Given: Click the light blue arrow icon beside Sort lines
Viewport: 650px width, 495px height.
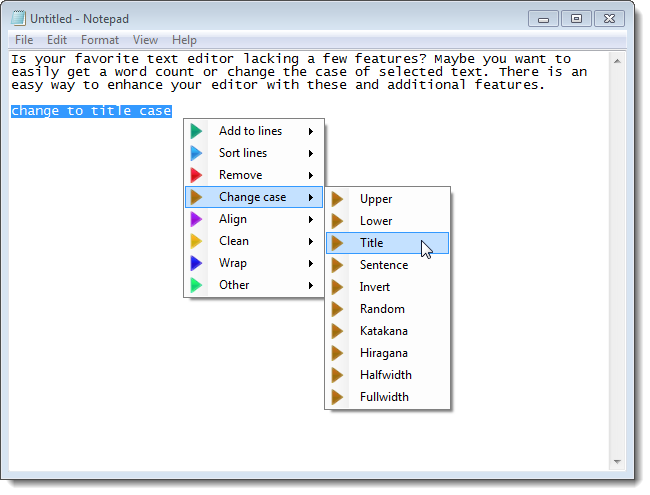Looking at the screenshot, I should [x=196, y=153].
